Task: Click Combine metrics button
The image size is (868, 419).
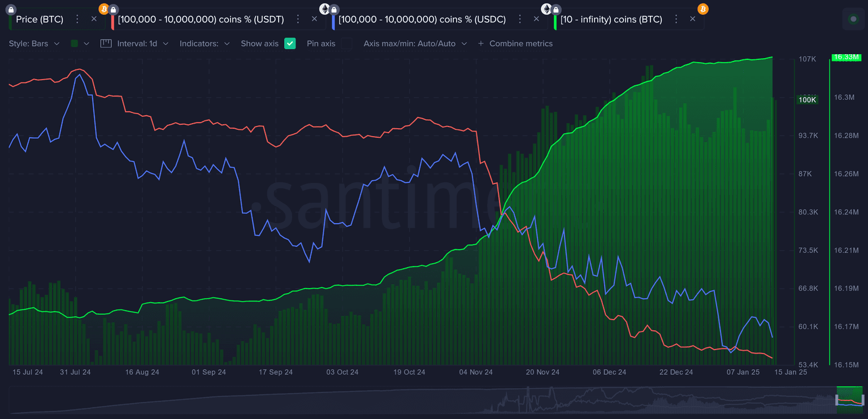Action: [515, 43]
